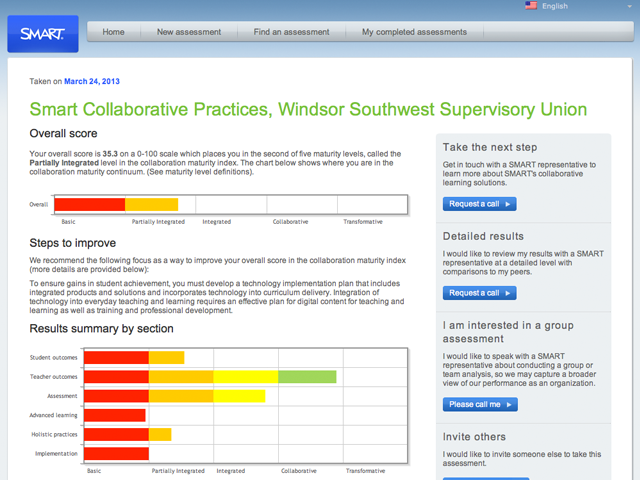Click the English language text
Image resolution: width=640 pixels, height=480 pixels.
555,6
